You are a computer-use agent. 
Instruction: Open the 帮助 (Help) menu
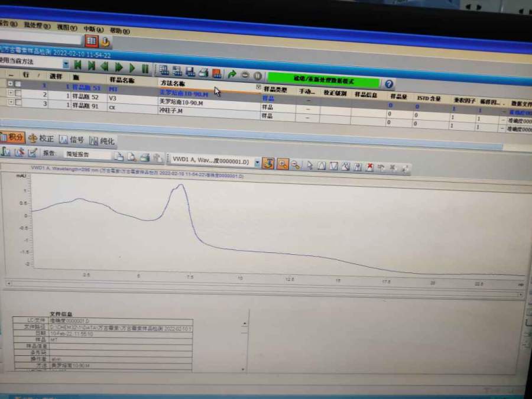click(119, 31)
